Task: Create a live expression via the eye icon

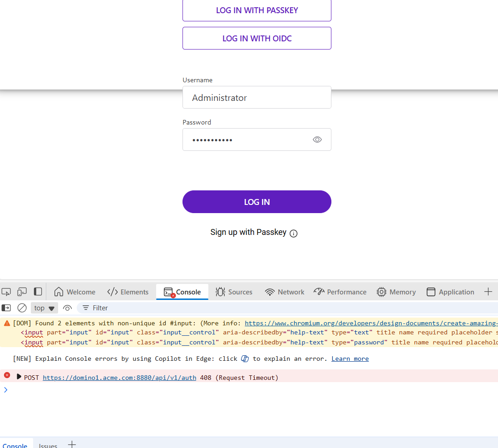Action: point(68,308)
